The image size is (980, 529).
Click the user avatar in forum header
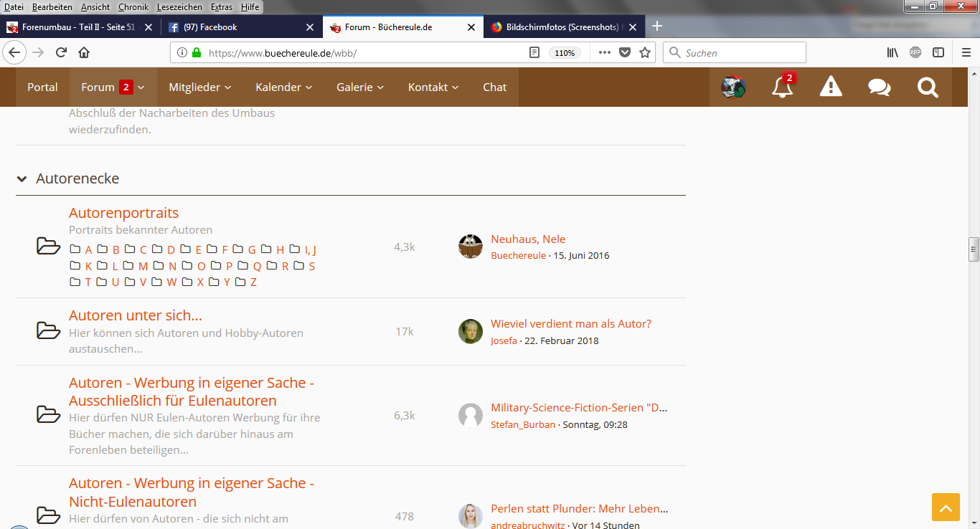tap(733, 87)
